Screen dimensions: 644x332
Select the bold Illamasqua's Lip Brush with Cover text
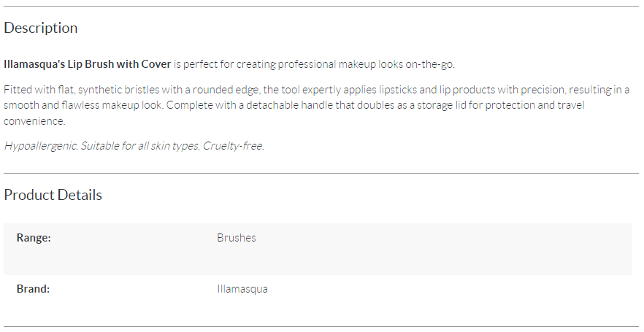coord(87,64)
